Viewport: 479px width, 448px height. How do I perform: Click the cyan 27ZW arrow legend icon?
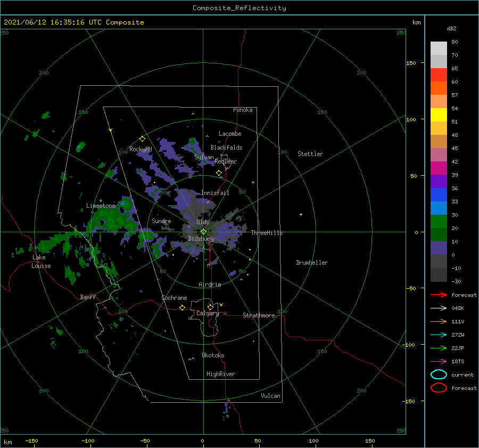pos(439,335)
